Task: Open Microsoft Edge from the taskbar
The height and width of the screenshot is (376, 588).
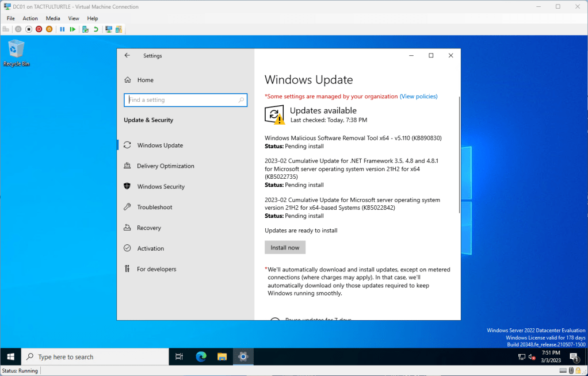Action: pyautogui.click(x=201, y=356)
